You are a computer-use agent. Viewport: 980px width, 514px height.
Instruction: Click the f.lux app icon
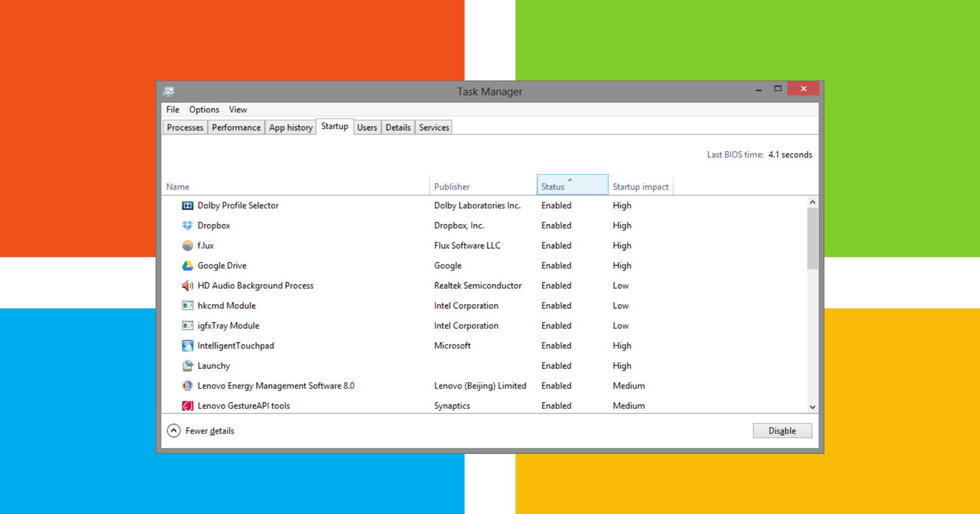[x=187, y=246]
